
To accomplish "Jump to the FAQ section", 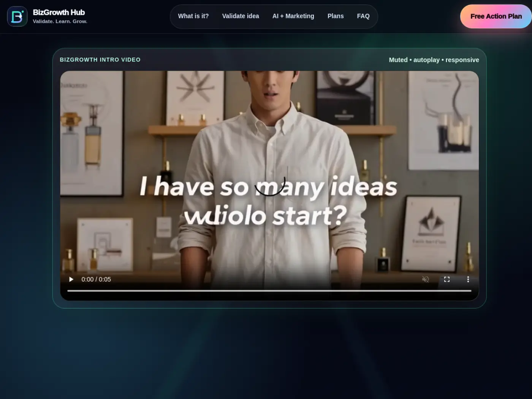I will coord(363,16).
